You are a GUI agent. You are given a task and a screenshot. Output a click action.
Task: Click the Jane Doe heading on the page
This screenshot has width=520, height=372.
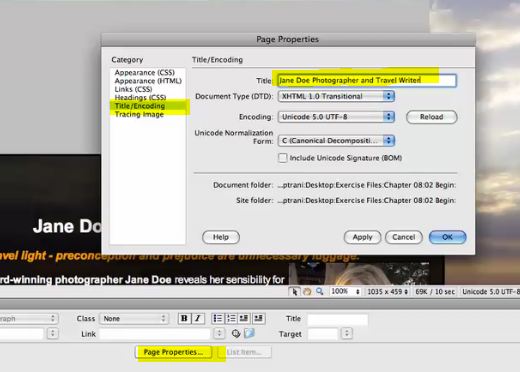coord(67,226)
